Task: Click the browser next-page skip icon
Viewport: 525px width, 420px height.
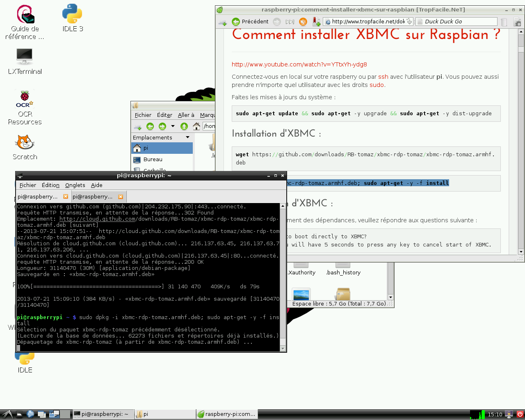Action: coord(290,22)
